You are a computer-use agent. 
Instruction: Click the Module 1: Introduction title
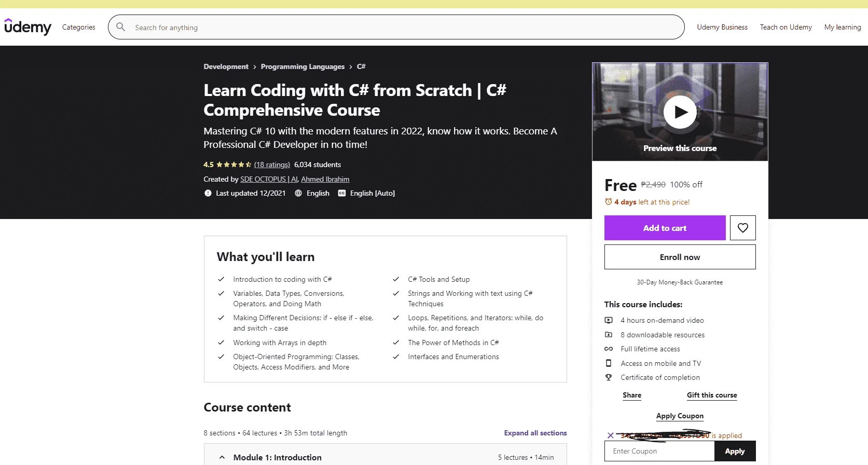coord(278,457)
